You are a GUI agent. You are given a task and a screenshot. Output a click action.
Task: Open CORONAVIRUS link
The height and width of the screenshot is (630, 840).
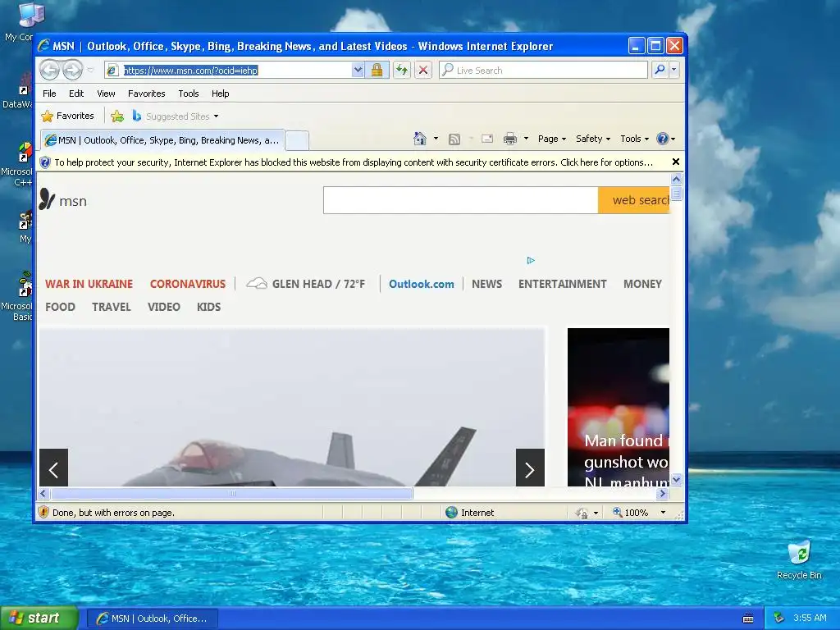pos(188,284)
